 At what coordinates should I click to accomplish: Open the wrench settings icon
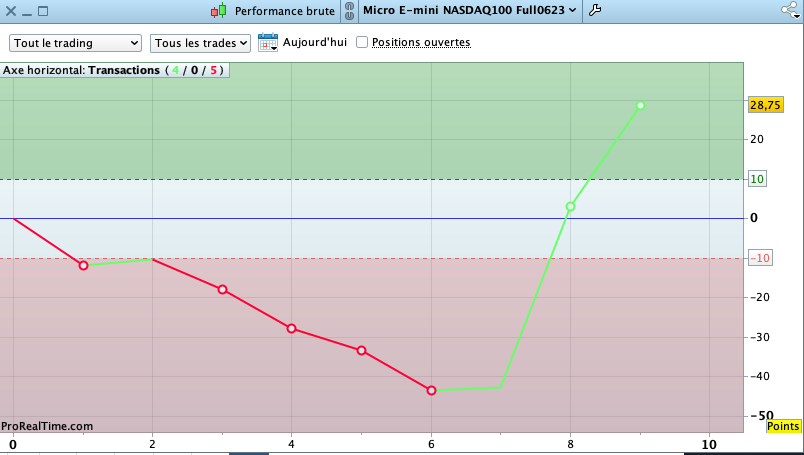595,10
